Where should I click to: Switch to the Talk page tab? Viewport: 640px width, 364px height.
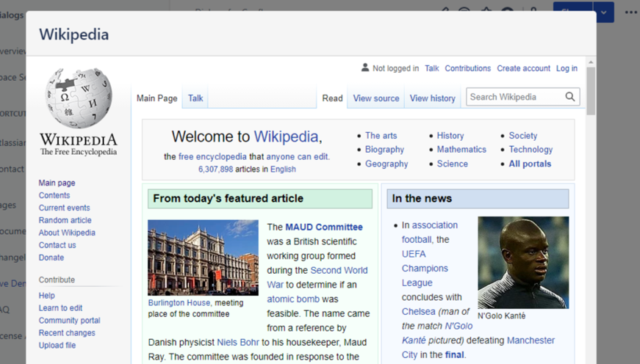(195, 98)
